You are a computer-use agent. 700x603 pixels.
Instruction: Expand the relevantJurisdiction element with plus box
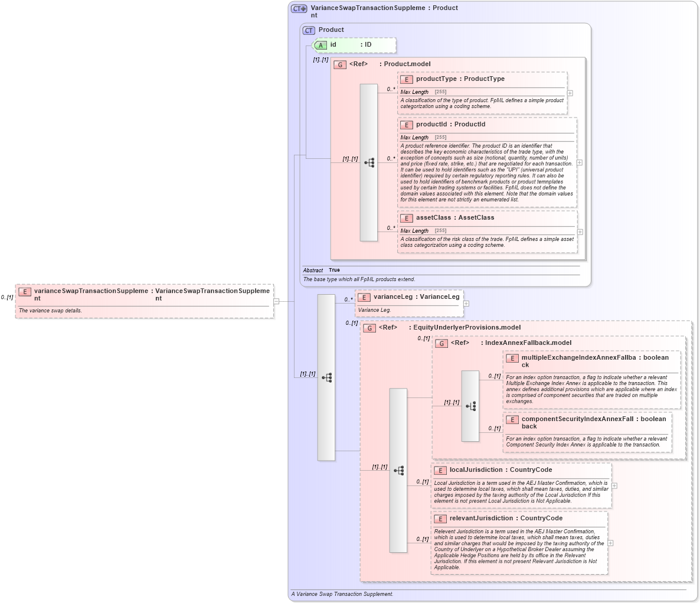[x=610, y=543]
